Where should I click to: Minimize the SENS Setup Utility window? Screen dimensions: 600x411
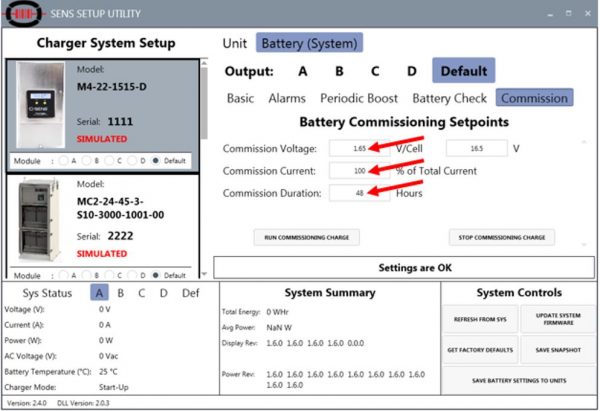[x=550, y=14]
